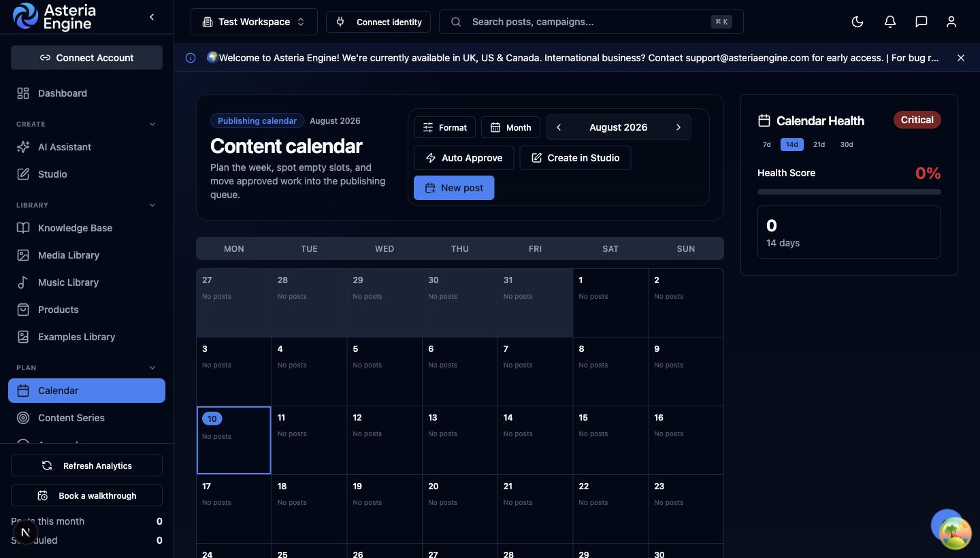Collapse the CREATE section
This screenshot has width=980, height=558.
[x=152, y=124]
